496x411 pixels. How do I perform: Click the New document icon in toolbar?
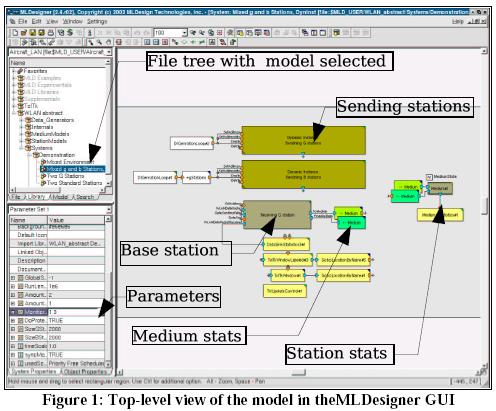click(15, 33)
